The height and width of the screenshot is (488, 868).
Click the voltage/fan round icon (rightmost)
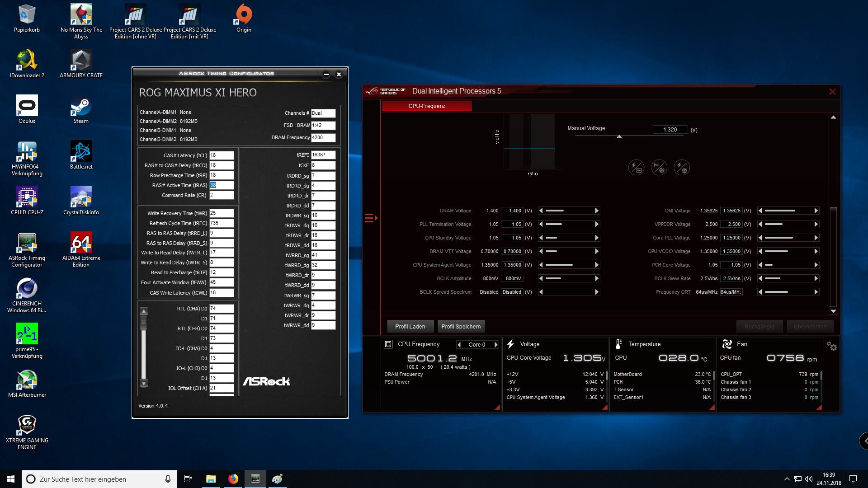[681, 168]
